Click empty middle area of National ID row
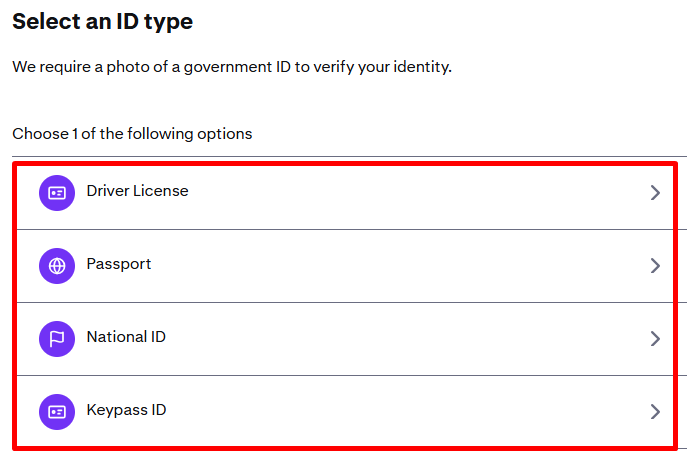The height and width of the screenshot is (470, 700). (x=400, y=339)
